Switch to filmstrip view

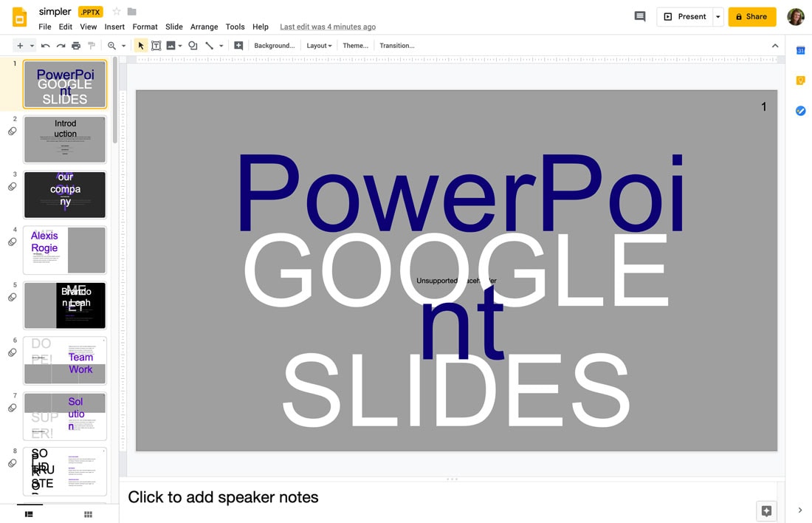click(29, 514)
